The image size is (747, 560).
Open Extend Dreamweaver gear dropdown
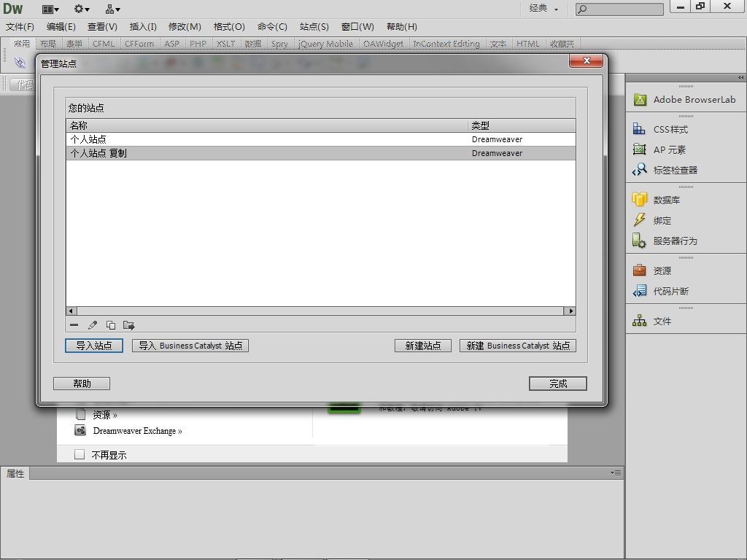(82, 9)
